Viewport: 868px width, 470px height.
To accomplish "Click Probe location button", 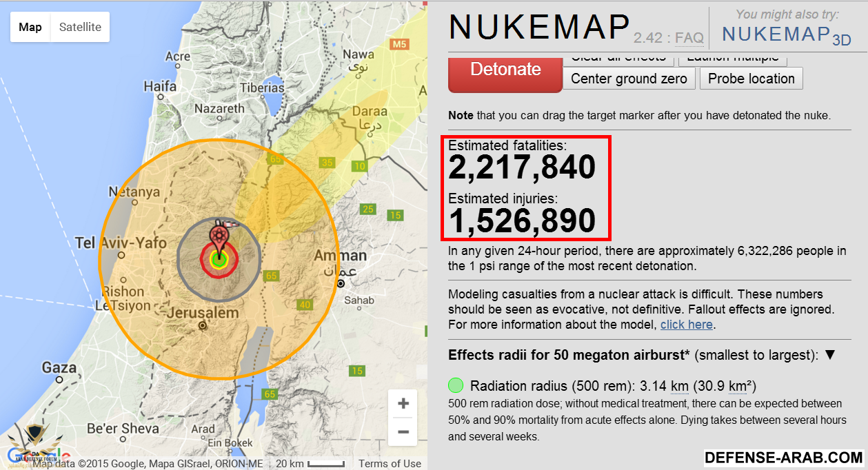I will tap(751, 79).
